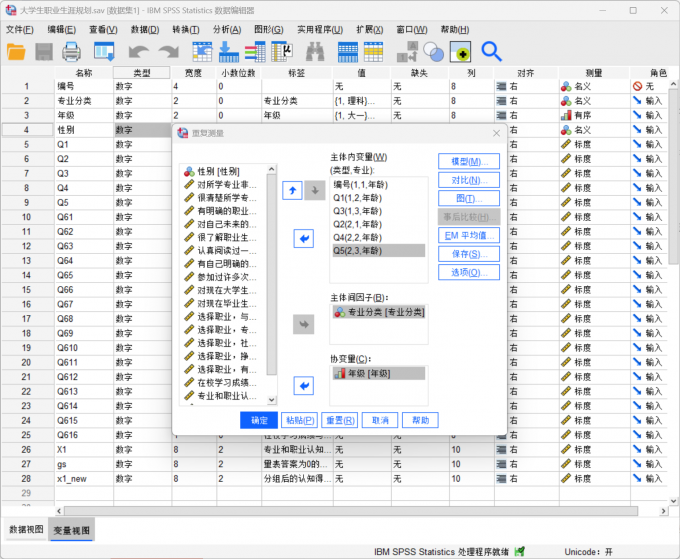Recall recently used dialogs via the toolbar icon

coord(104,52)
